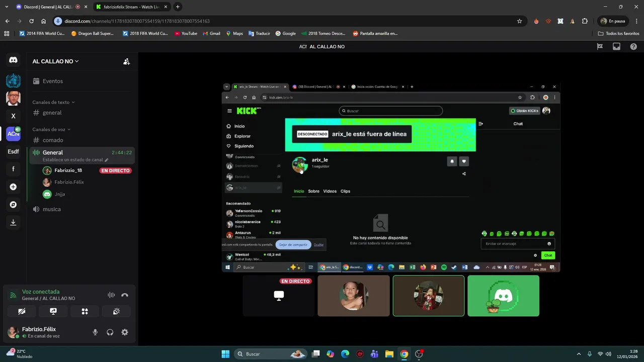Open site microphone permission in address bar
The image size is (644, 362).
click(58, 21)
